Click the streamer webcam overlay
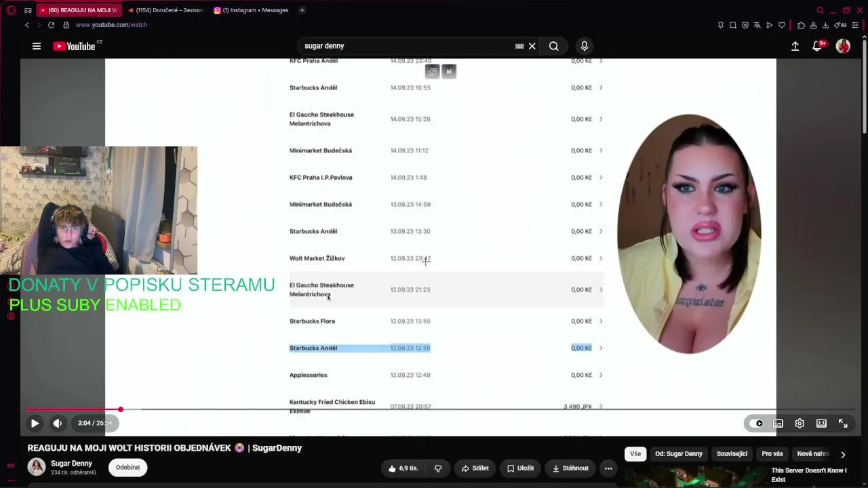The image size is (868, 488). pyautogui.click(x=99, y=210)
